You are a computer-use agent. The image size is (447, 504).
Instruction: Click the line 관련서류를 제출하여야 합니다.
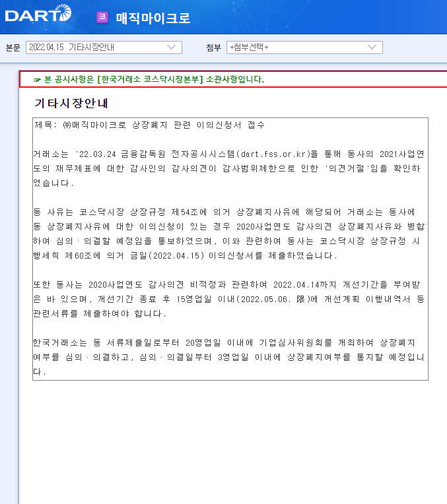[x=100, y=314]
